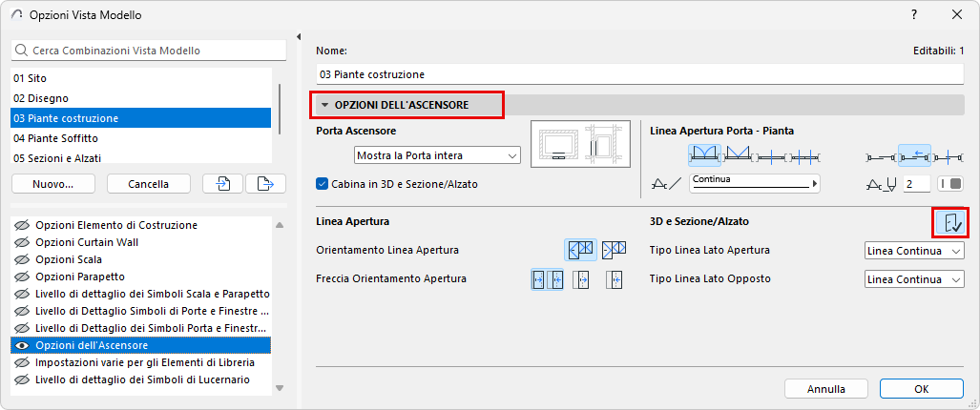980x410 pixels.
Task: Click the Nuovo... button
Action: point(53,183)
